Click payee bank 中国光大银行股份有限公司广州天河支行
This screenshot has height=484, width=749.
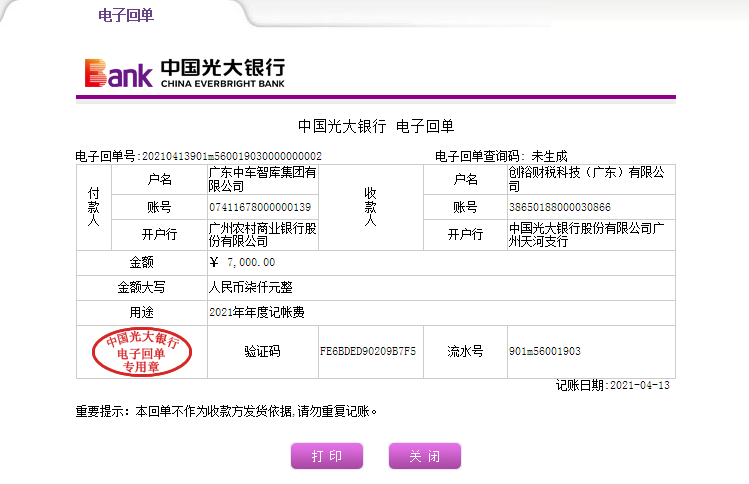(x=587, y=235)
